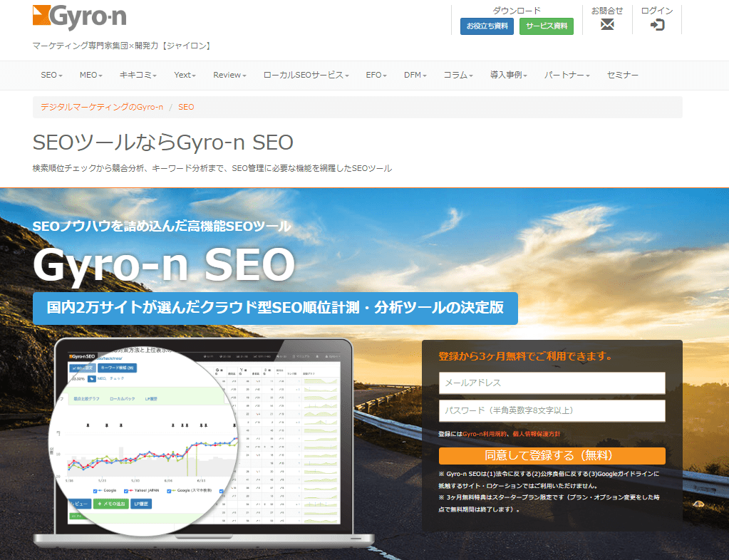Expand the SEO nav dropdown

point(51,76)
